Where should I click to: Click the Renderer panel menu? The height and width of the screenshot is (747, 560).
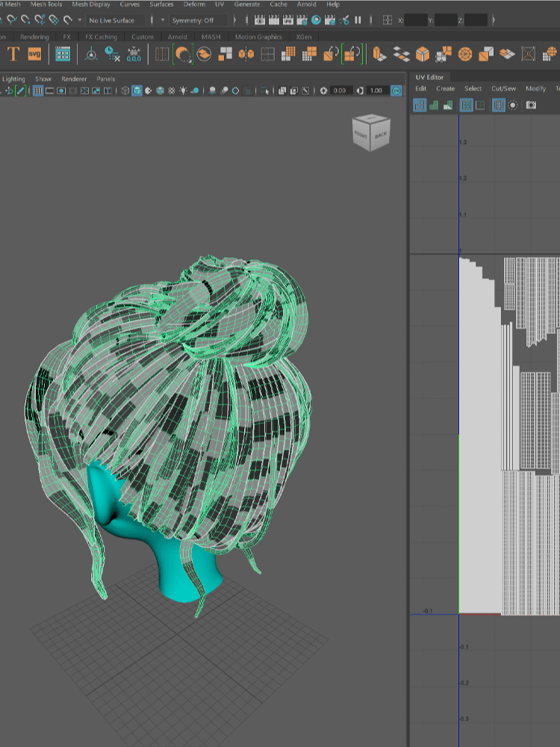[74, 78]
